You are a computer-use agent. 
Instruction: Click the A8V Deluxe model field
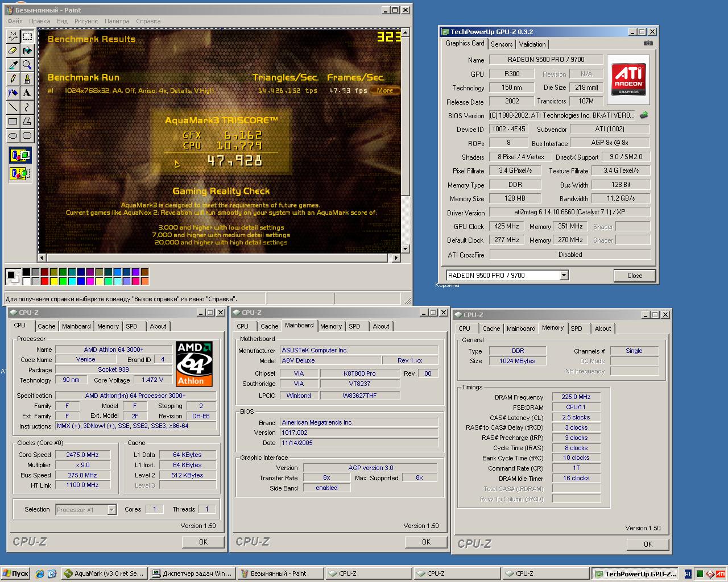click(x=330, y=360)
